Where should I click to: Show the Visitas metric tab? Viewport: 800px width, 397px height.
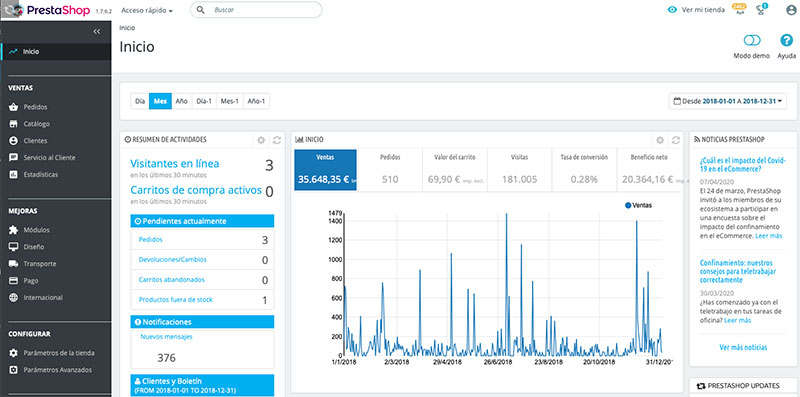519,170
